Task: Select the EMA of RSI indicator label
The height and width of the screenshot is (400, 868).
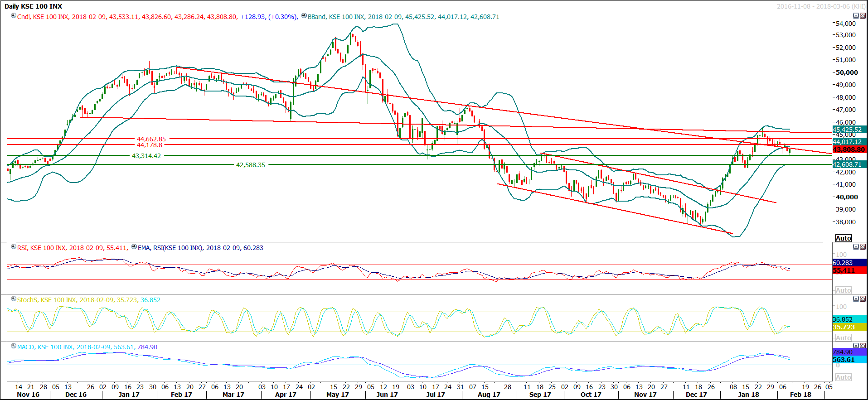Action: pos(200,248)
